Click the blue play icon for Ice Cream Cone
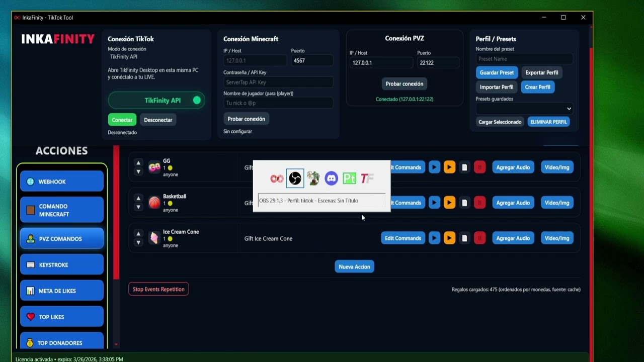This screenshot has width=644, height=362. [x=434, y=238]
